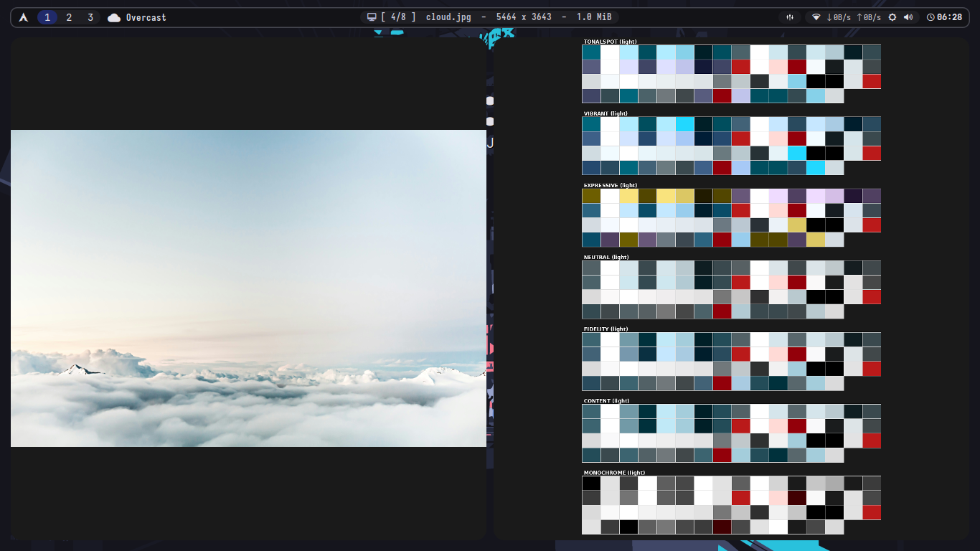
Task: Click the MONOCHROME (light) palette header
Action: point(614,473)
